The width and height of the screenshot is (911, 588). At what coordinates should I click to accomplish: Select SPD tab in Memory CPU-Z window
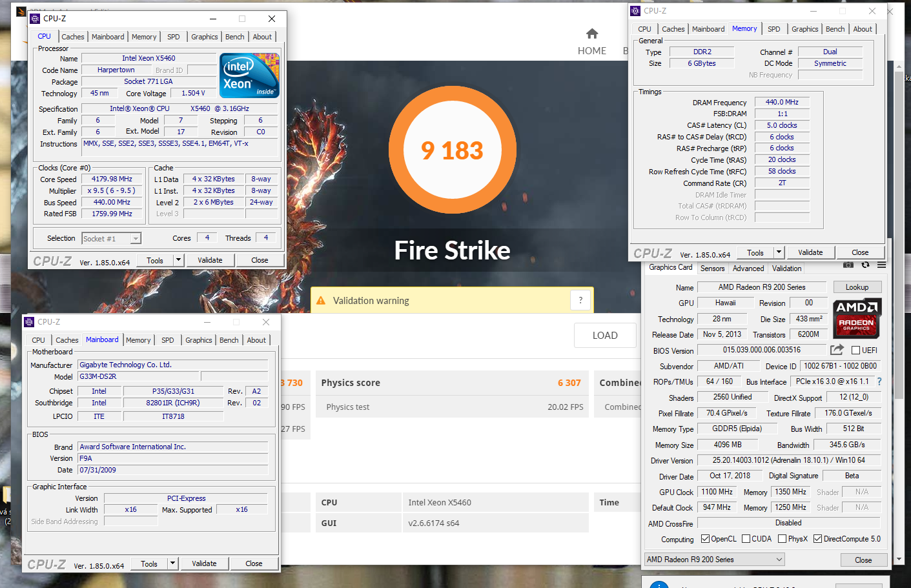774,29
